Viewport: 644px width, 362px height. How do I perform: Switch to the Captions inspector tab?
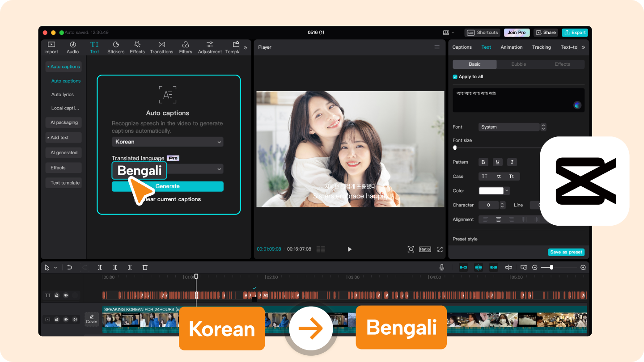462,47
